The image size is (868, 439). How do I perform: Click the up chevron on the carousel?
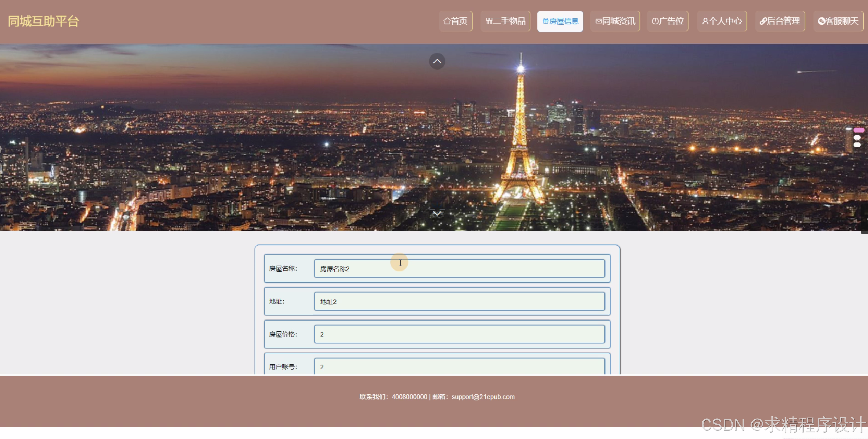tap(437, 61)
